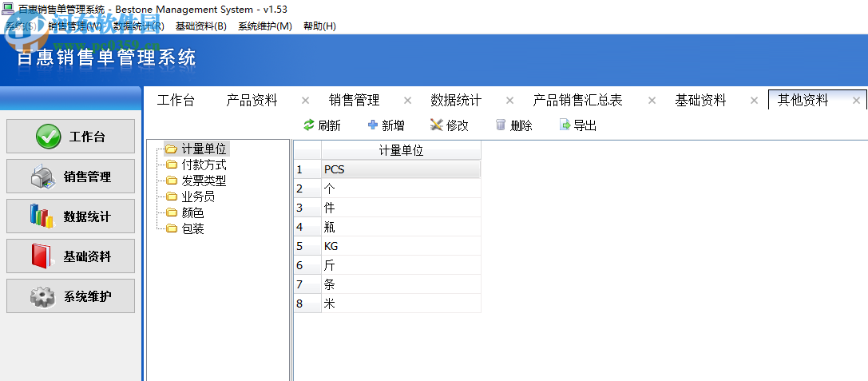This screenshot has height=381, width=868.
Task: Click the 导出 button label
Action: [585, 125]
